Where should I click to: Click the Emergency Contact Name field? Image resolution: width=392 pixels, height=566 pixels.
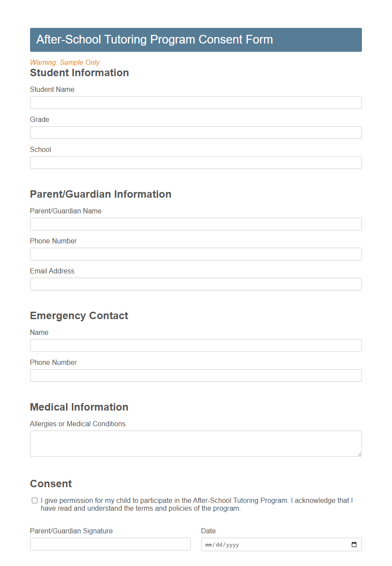(195, 345)
